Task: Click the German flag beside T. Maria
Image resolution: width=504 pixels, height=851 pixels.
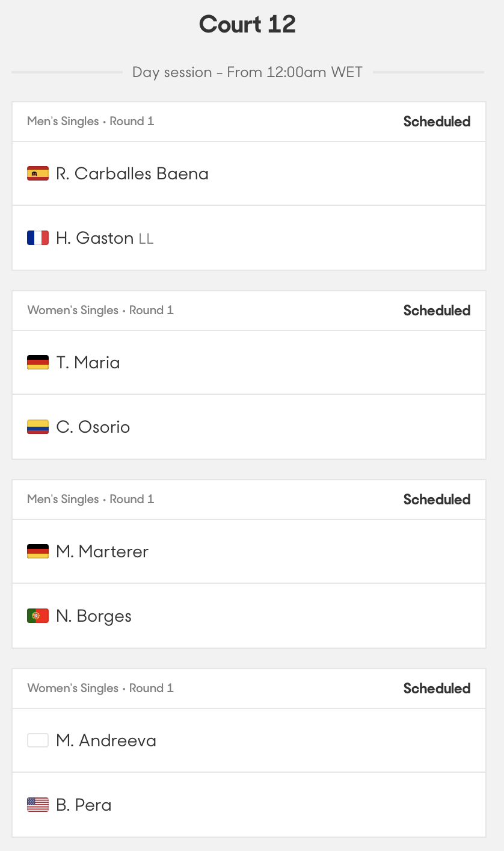Action: [38, 363]
